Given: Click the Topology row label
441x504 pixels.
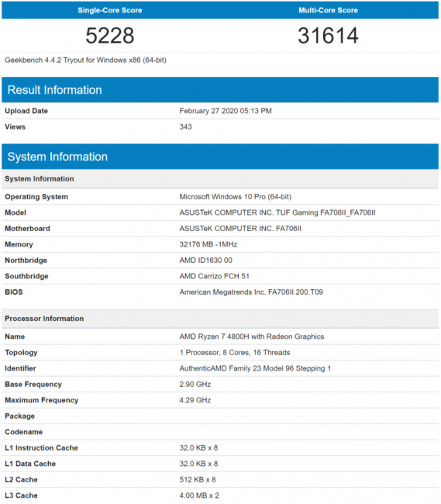Looking at the screenshot, I should click(x=21, y=353).
